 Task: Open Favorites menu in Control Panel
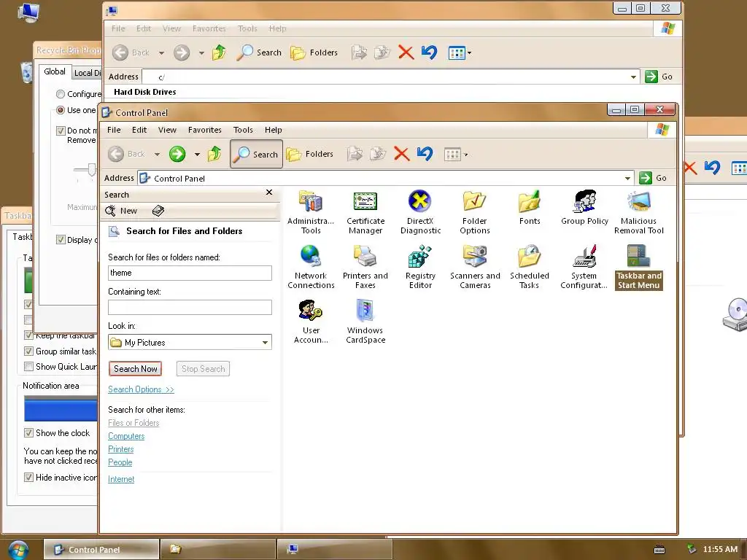pyautogui.click(x=204, y=130)
